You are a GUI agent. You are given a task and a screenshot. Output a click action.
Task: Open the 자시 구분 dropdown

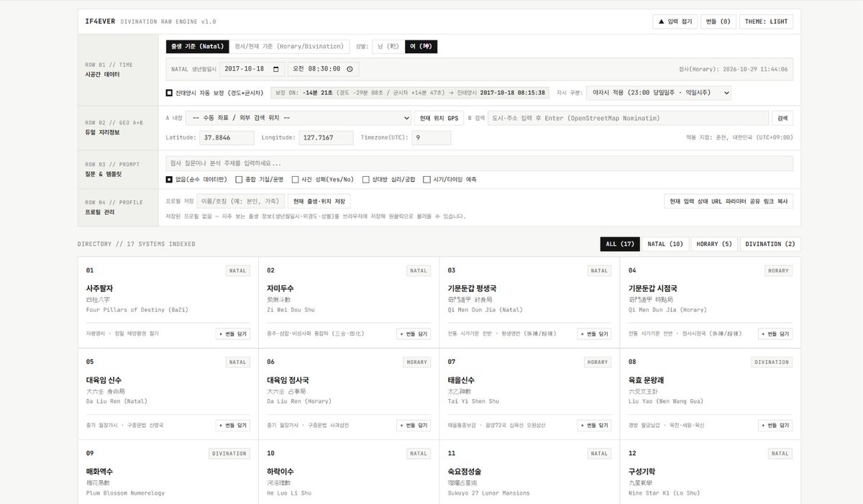coord(659,93)
